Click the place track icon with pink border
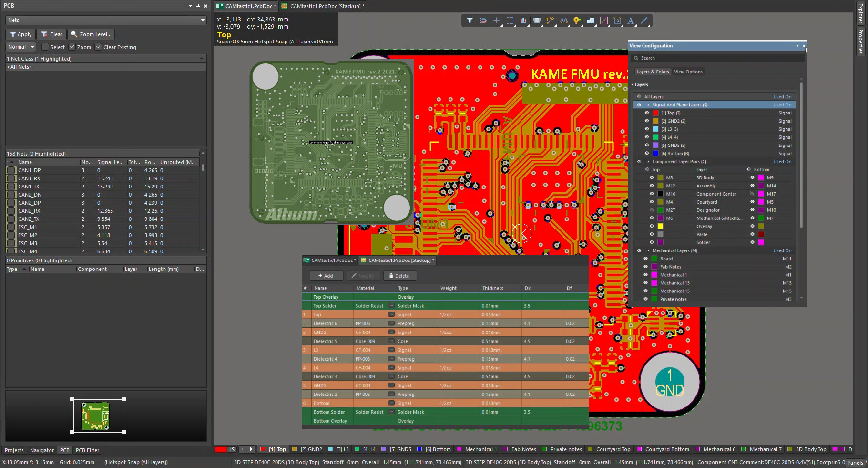 (604, 21)
